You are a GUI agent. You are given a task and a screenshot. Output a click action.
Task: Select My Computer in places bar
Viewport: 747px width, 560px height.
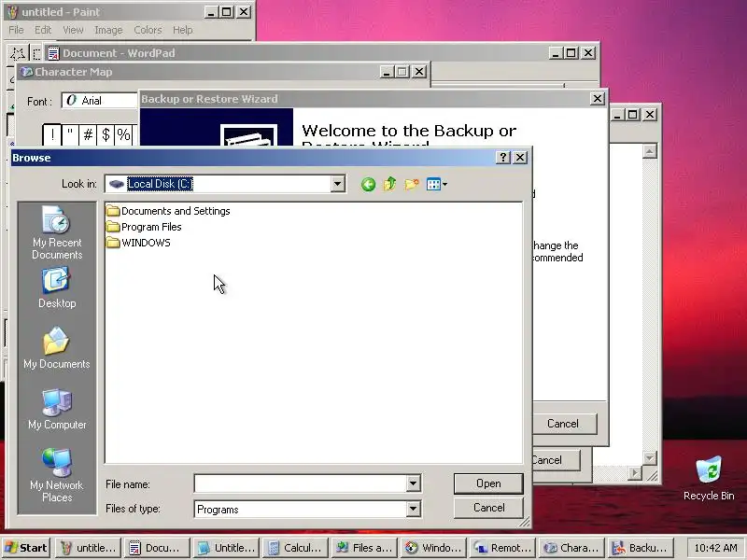[x=57, y=410]
